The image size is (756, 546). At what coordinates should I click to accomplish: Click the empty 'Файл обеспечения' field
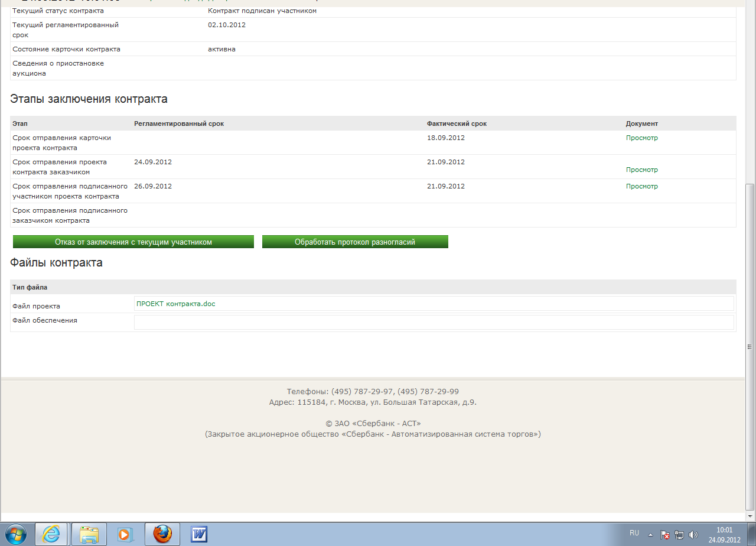[434, 322]
